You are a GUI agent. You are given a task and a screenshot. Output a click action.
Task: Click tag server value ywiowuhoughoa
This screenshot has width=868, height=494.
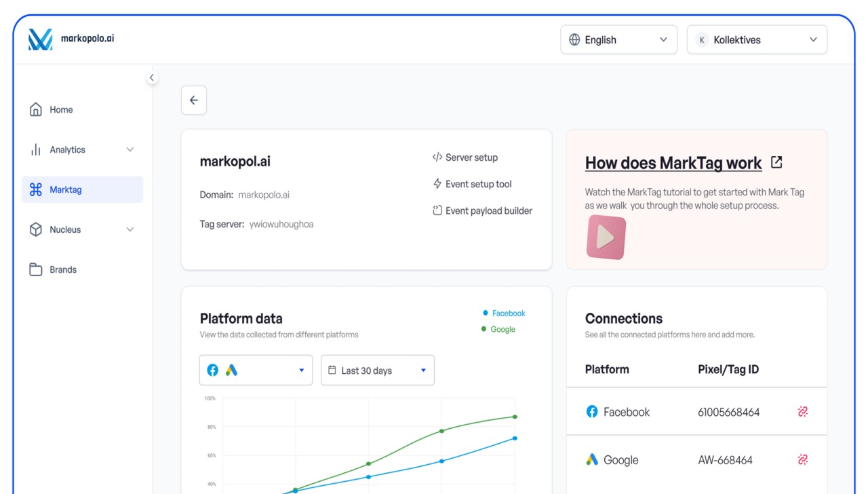click(281, 224)
